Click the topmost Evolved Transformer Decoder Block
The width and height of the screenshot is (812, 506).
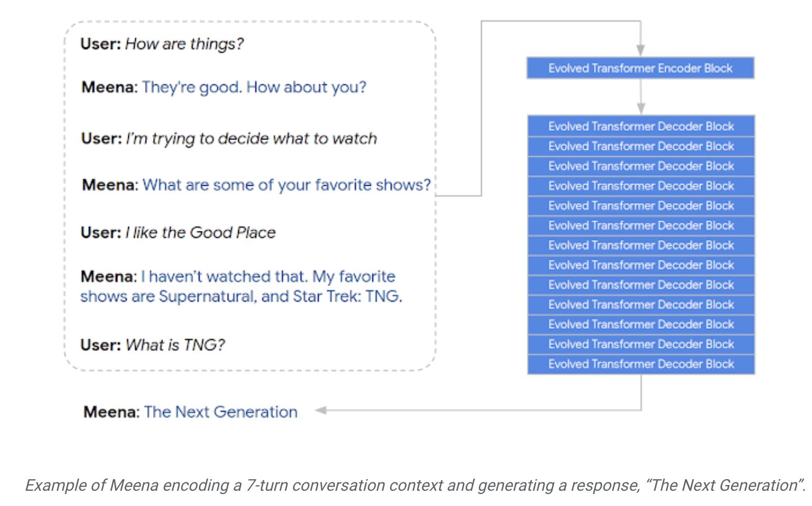point(641,126)
